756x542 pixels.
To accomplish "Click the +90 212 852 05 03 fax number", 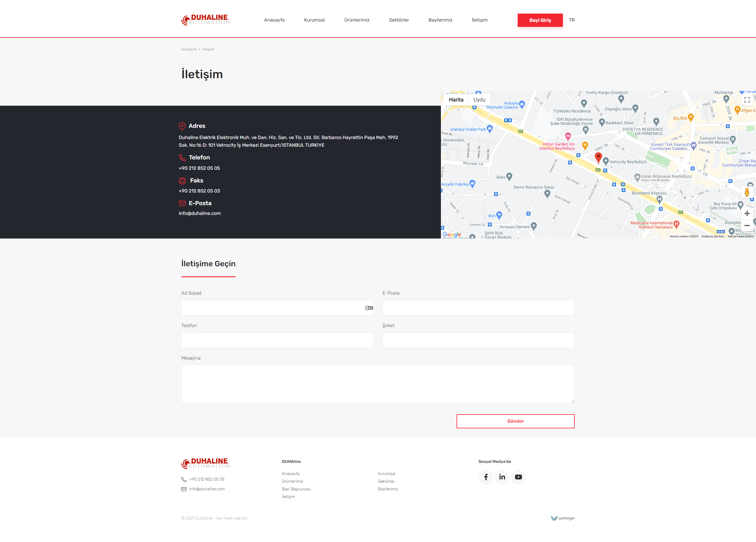I will tap(199, 191).
